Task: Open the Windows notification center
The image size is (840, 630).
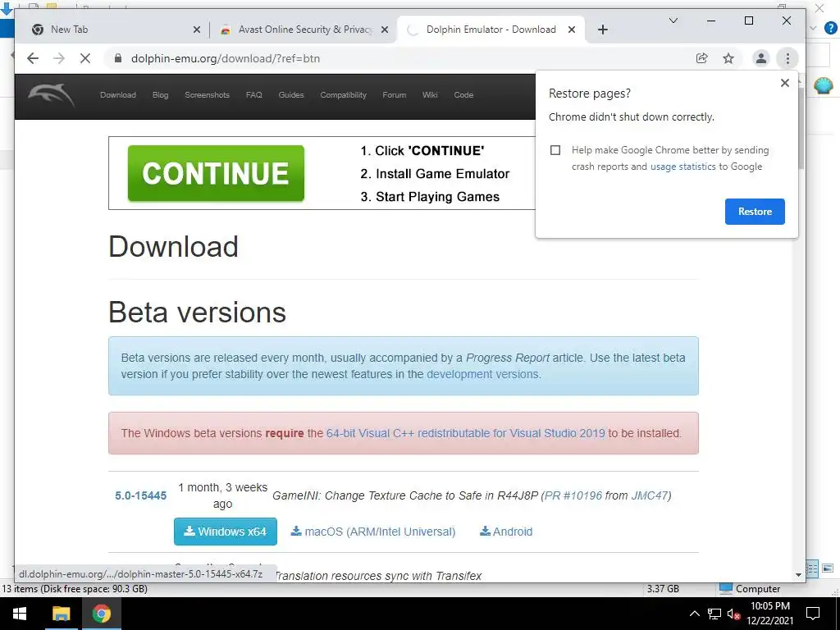Action: pyautogui.click(x=813, y=614)
